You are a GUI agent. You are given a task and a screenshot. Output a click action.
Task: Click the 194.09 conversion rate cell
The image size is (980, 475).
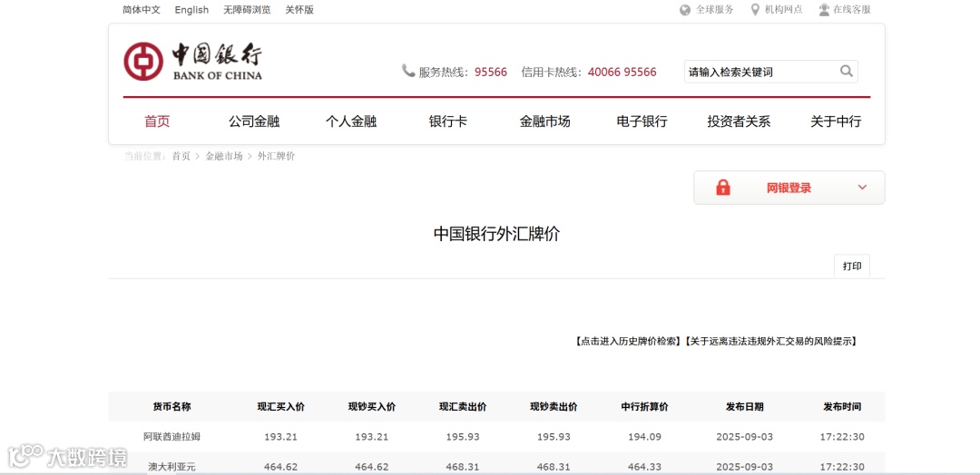coord(644,436)
